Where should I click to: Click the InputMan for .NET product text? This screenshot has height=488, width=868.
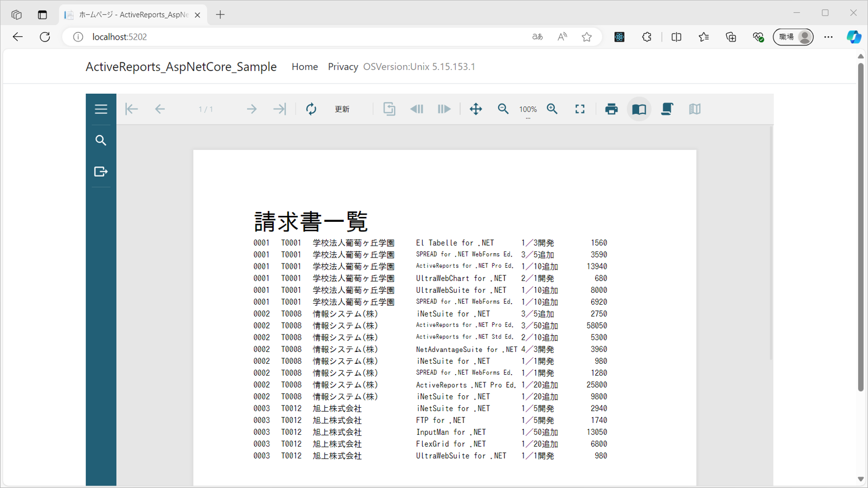[x=451, y=432]
